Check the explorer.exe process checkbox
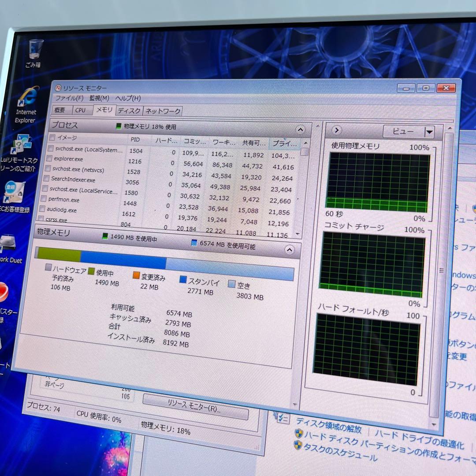This screenshot has width=476, height=476. click(50, 158)
